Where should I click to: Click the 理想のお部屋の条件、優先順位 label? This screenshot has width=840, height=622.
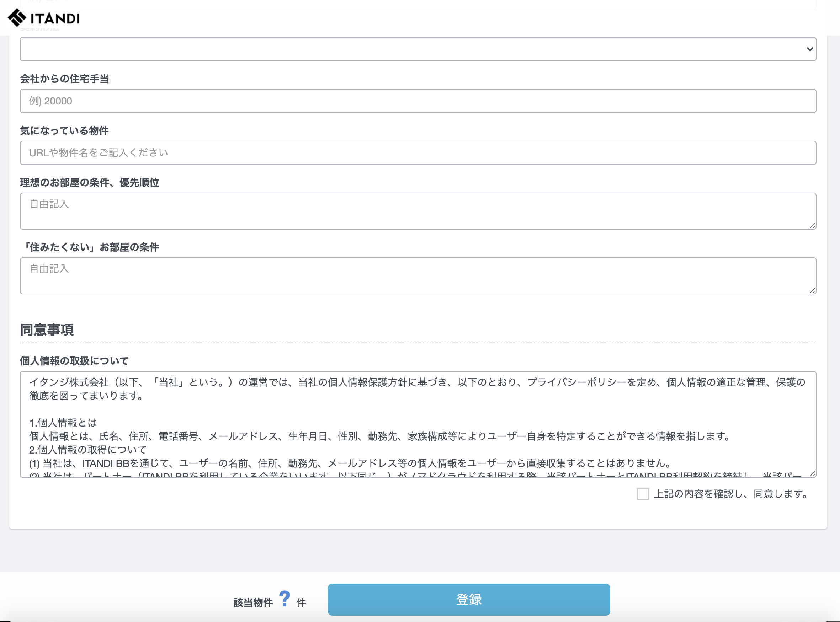click(x=90, y=183)
